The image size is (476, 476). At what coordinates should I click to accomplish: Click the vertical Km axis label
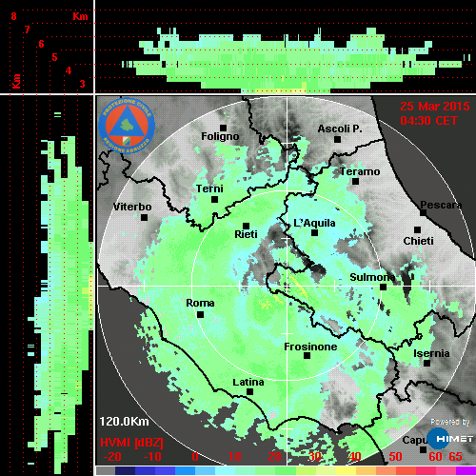(x=16, y=81)
